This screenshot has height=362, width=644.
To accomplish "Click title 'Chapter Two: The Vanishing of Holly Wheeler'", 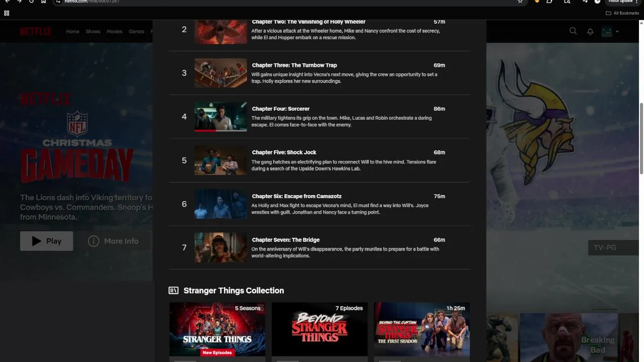I will point(308,22).
